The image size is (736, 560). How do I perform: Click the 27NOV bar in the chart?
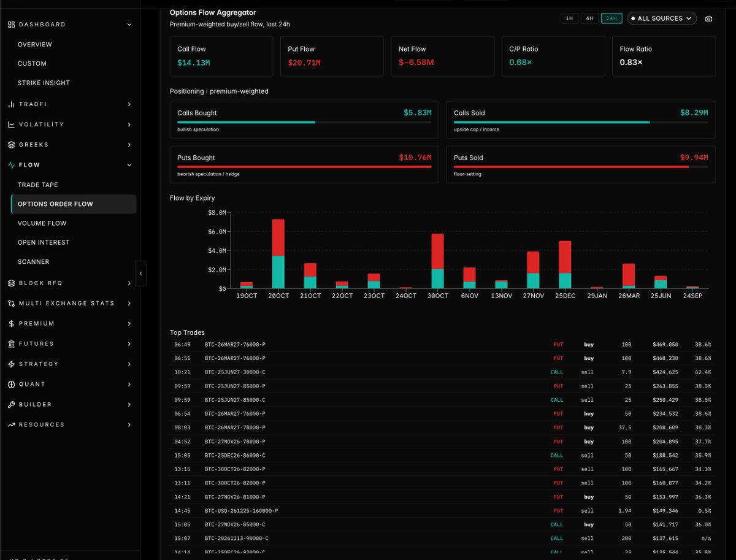pos(533,270)
